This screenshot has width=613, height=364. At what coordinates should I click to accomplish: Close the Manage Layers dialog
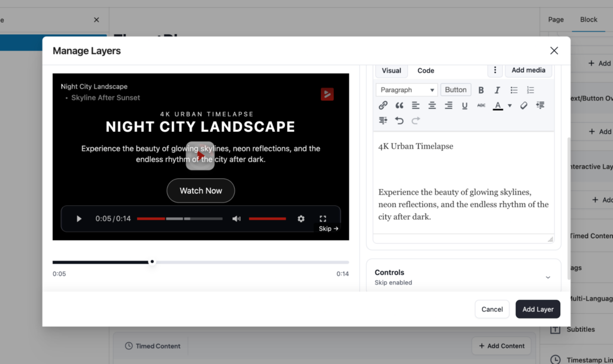[554, 50]
